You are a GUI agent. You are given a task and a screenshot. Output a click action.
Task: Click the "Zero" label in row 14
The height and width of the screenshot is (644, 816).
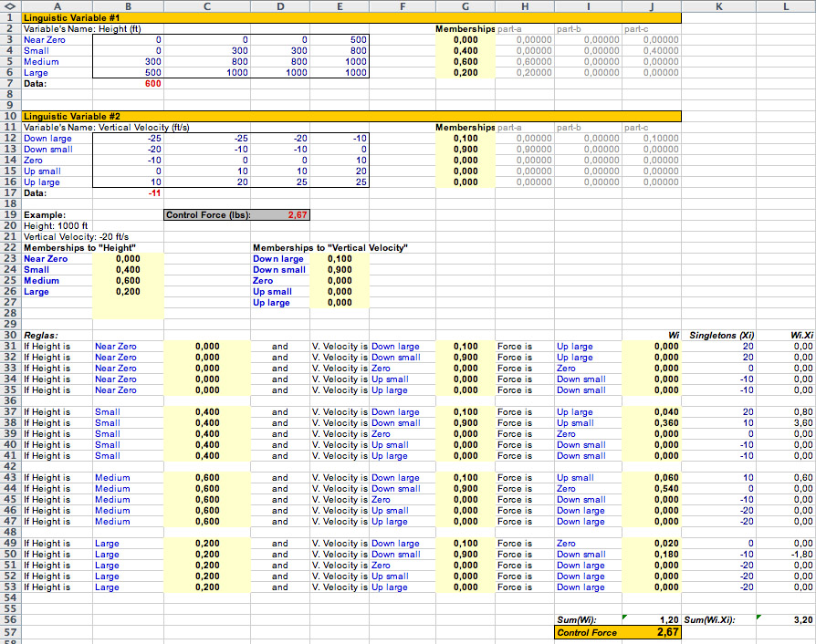pyautogui.click(x=33, y=161)
